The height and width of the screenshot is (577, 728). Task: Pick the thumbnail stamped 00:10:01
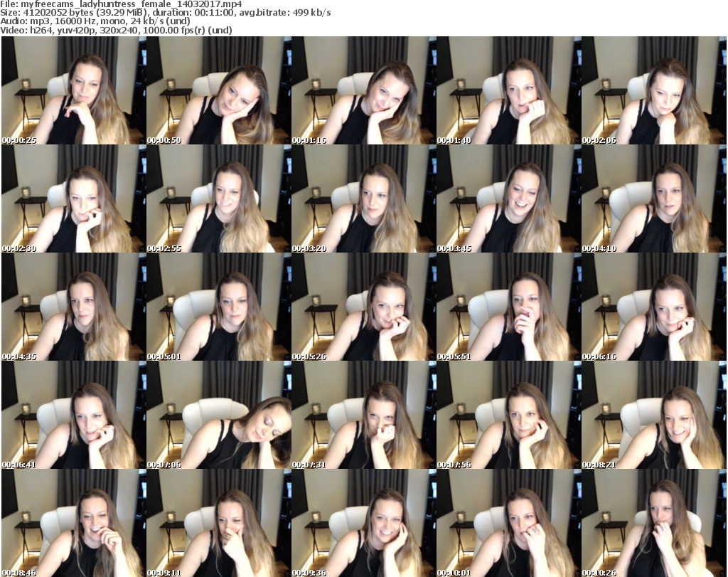[x=509, y=523]
